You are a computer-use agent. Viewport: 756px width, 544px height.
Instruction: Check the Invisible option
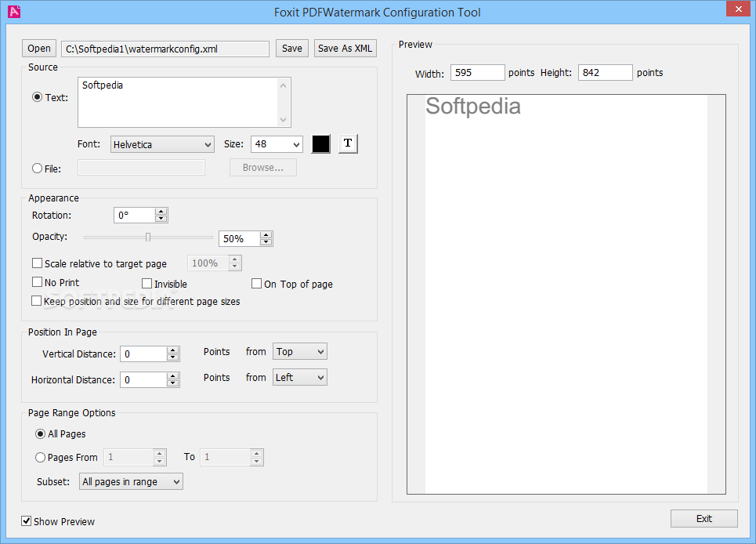point(147,284)
